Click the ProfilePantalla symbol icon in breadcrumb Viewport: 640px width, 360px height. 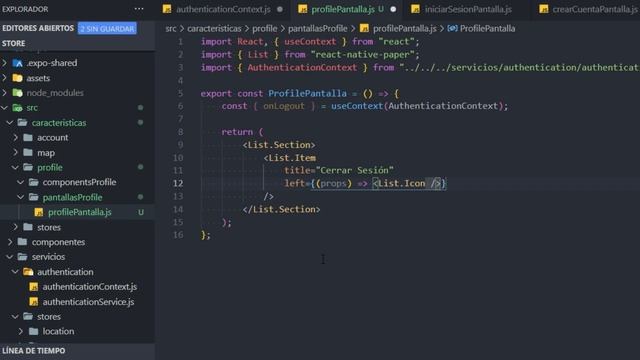pyautogui.click(x=452, y=29)
